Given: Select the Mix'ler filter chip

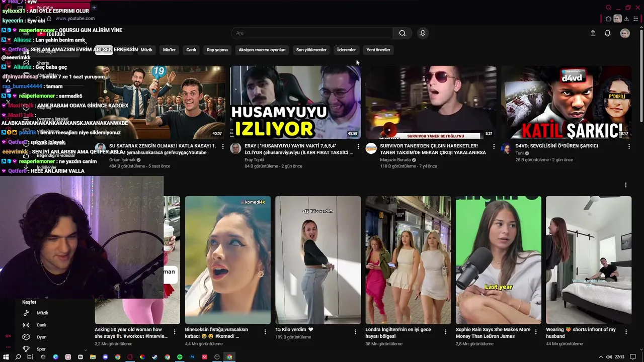Looking at the screenshot, I should tap(169, 50).
